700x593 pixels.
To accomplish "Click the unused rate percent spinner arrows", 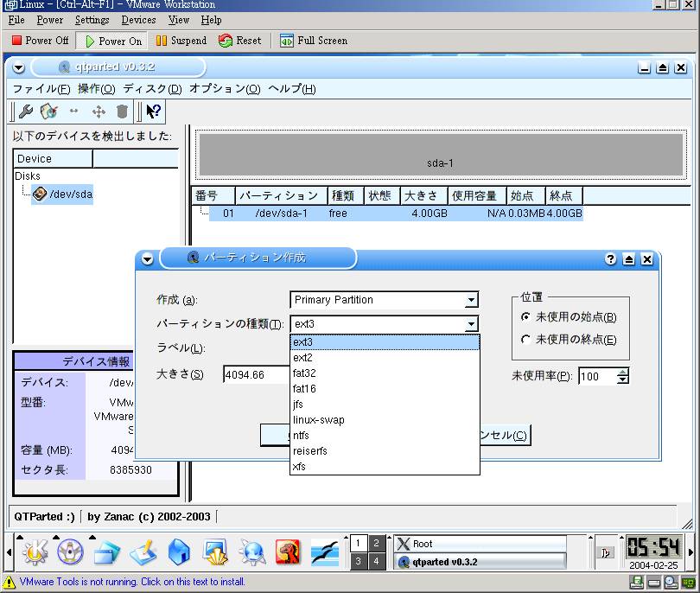I will pyautogui.click(x=623, y=376).
